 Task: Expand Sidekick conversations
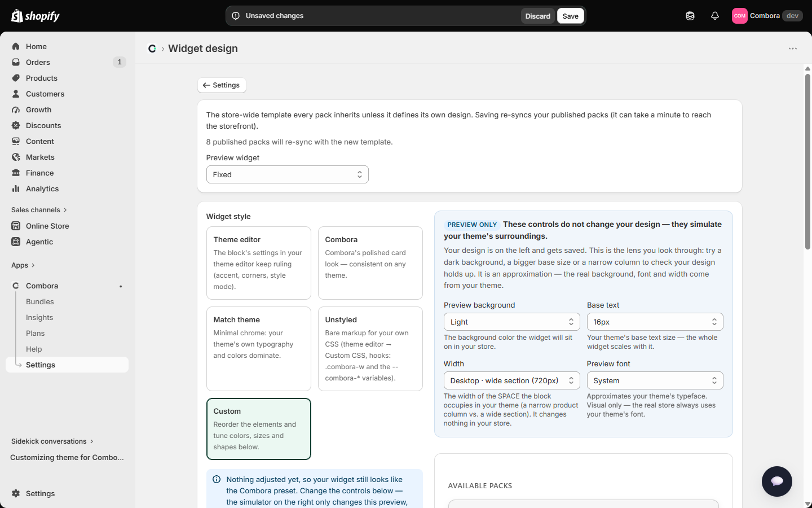(52, 441)
